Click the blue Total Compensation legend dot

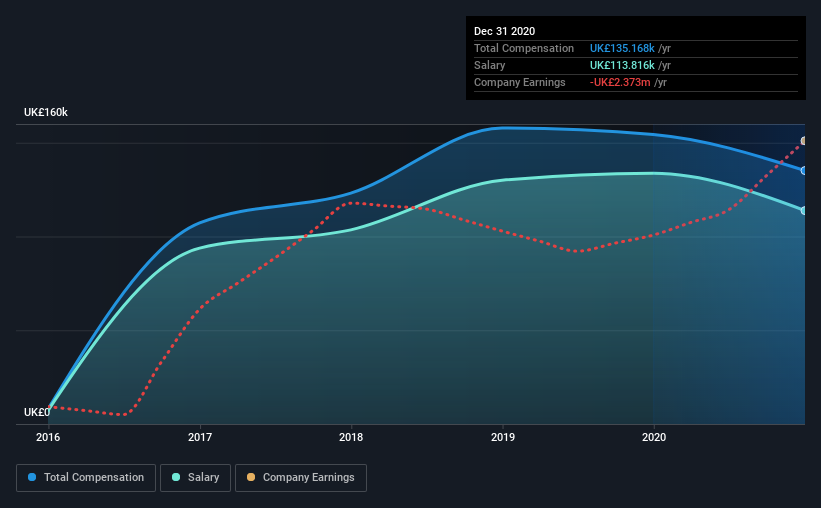point(32,477)
